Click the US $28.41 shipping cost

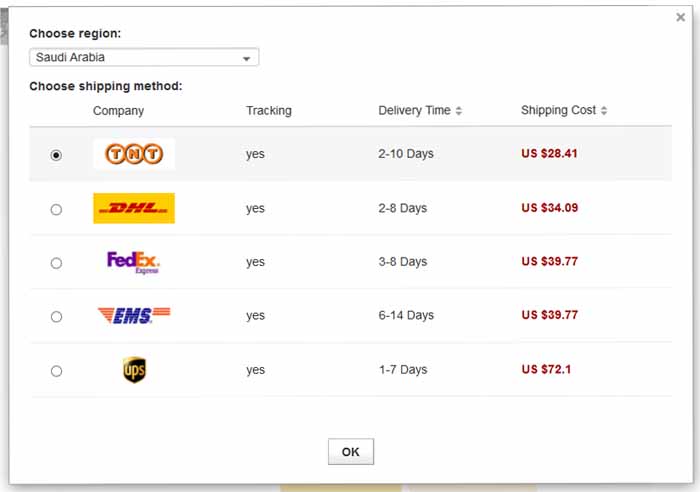click(x=549, y=154)
